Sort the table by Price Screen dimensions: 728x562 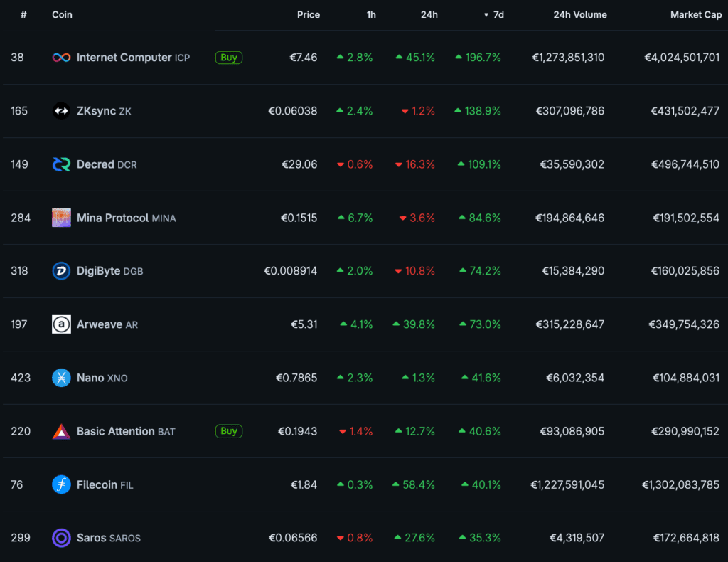tap(309, 14)
